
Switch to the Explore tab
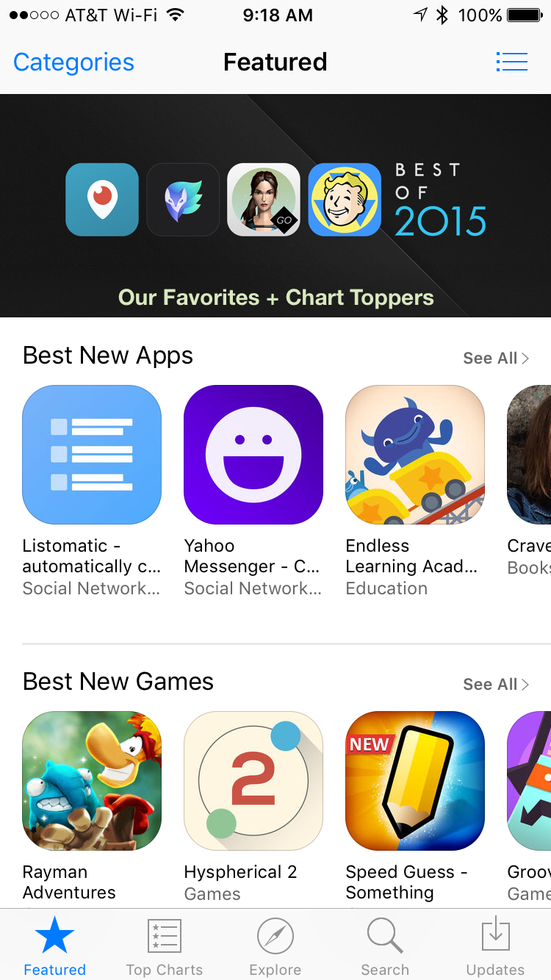pos(275,947)
